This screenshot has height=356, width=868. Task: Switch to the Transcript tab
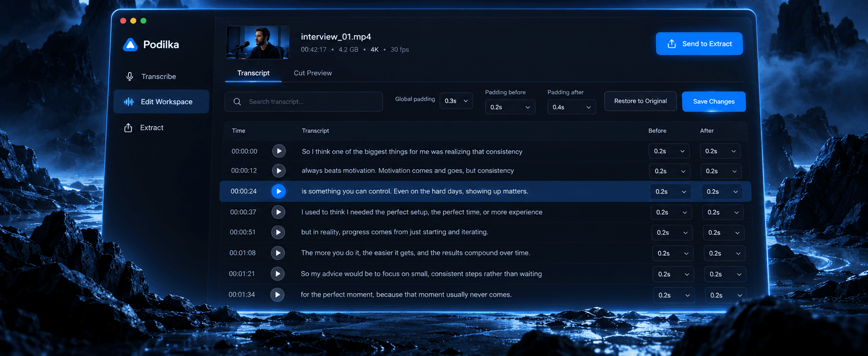point(253,73)
